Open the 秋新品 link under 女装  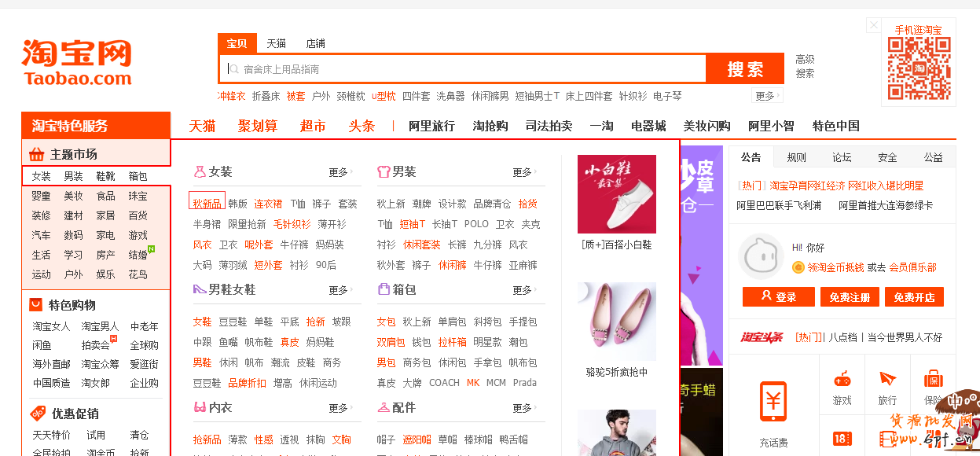tap(207, 204)
